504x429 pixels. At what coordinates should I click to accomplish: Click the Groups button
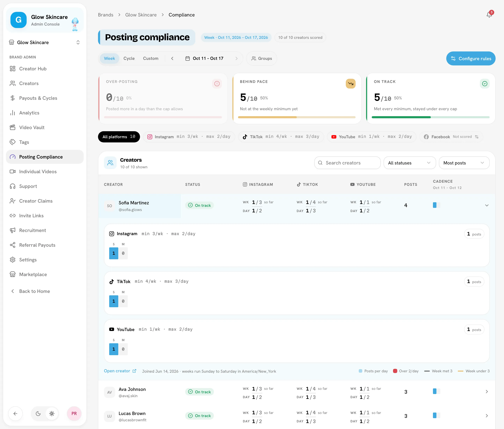click(x=261, y=58)
